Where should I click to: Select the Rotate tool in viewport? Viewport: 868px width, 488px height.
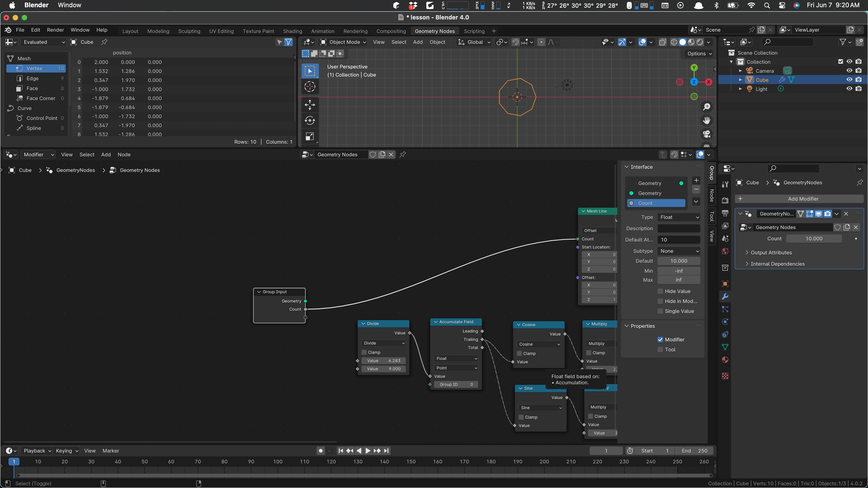(x=310, y=121)
